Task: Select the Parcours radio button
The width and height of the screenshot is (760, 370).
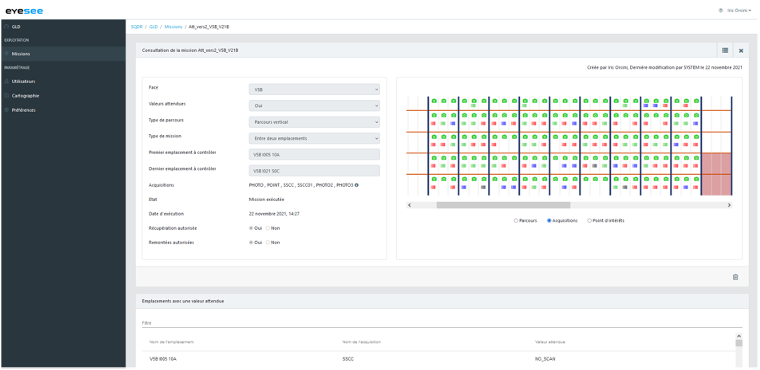Action: [516, 221]
